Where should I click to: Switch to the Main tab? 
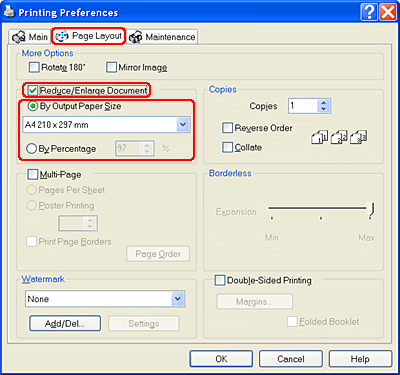(x=29, y=37)
